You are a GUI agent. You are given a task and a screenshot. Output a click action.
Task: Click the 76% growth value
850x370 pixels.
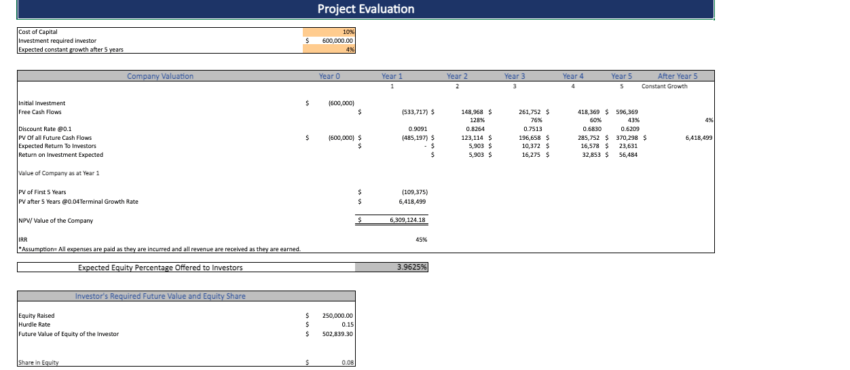pyautogui.click(x=537, y=120)
